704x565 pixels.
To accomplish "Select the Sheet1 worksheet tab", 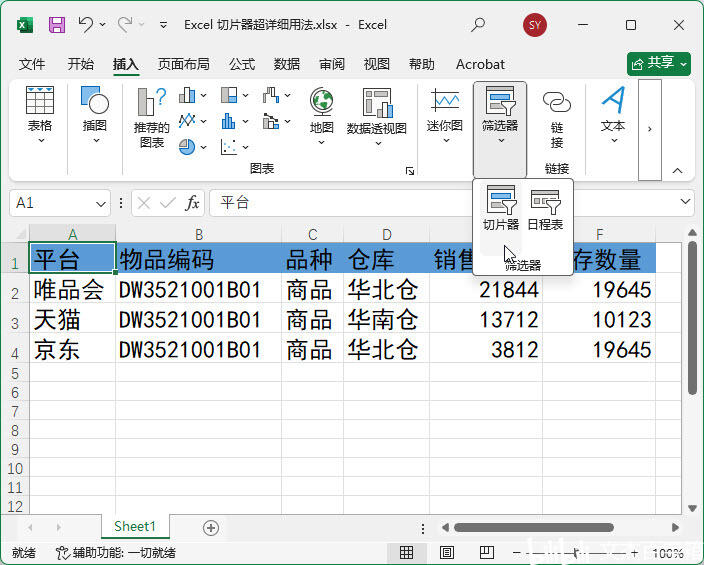I will pos(134,527).
